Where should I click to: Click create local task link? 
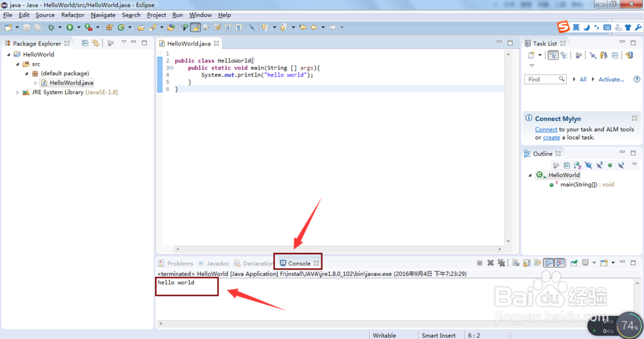pos(551,138)
